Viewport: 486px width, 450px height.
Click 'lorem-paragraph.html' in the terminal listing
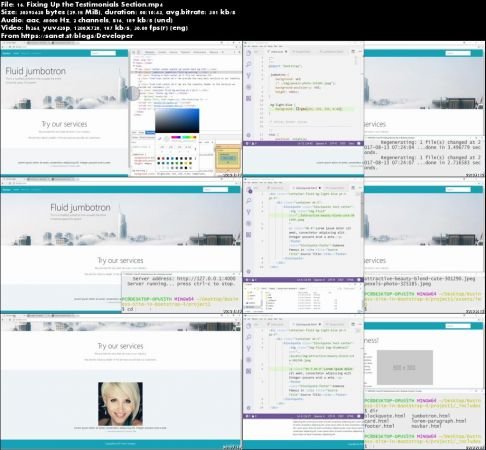(x=439, y=421)
